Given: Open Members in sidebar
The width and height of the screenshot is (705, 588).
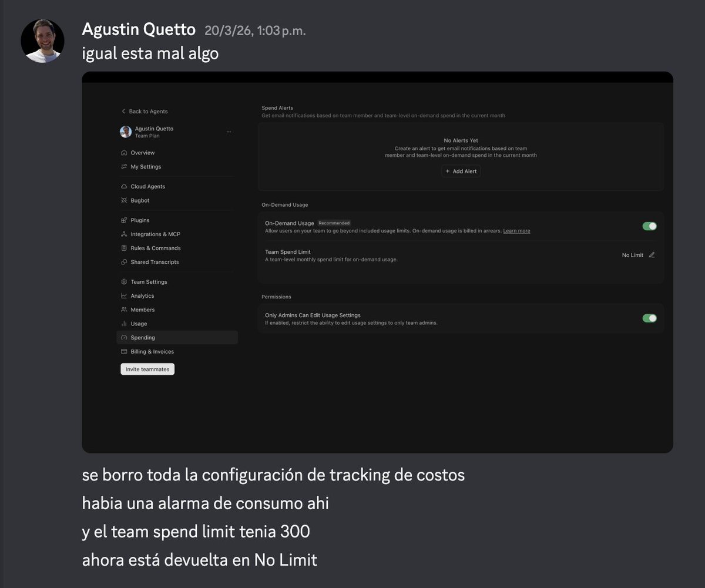Looking at the screenshot, I should 143,310.
